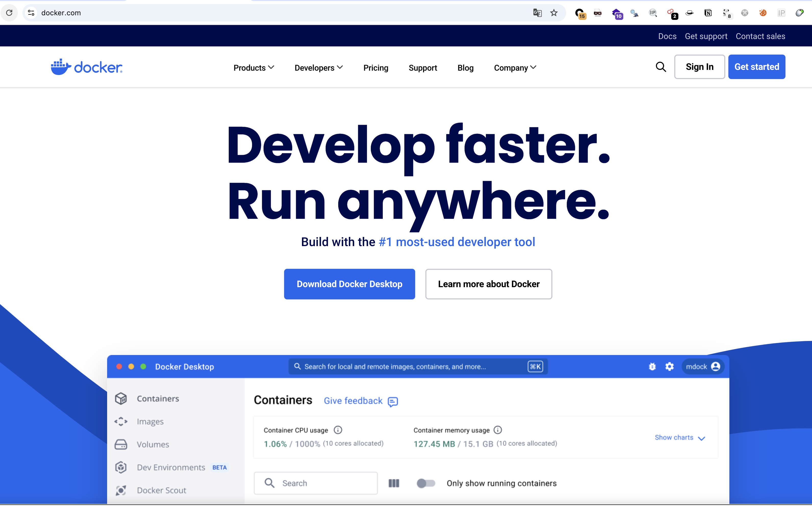Click the BETA badge beside Dev Environments
Image resolution: width=812 pixels, height=507 pixels.
220,467
